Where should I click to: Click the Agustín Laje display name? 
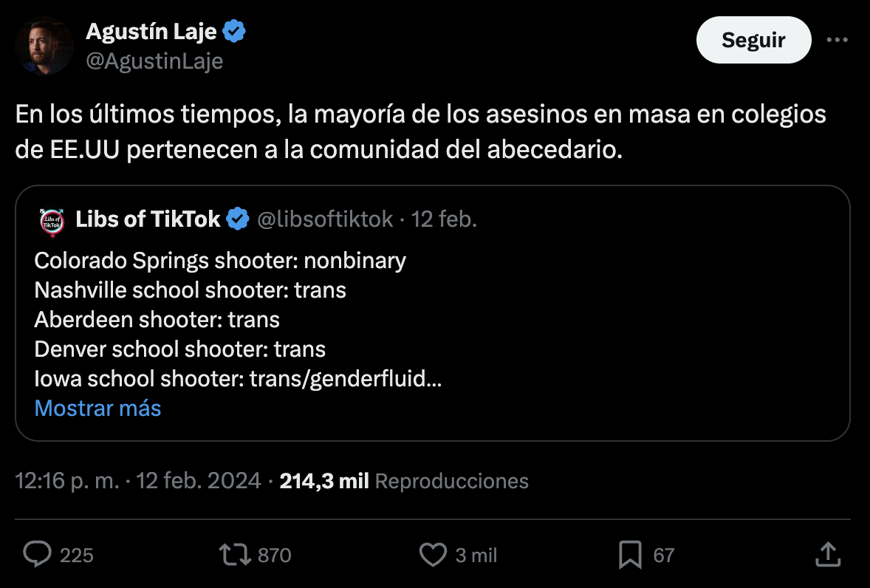tap(151, 32)
